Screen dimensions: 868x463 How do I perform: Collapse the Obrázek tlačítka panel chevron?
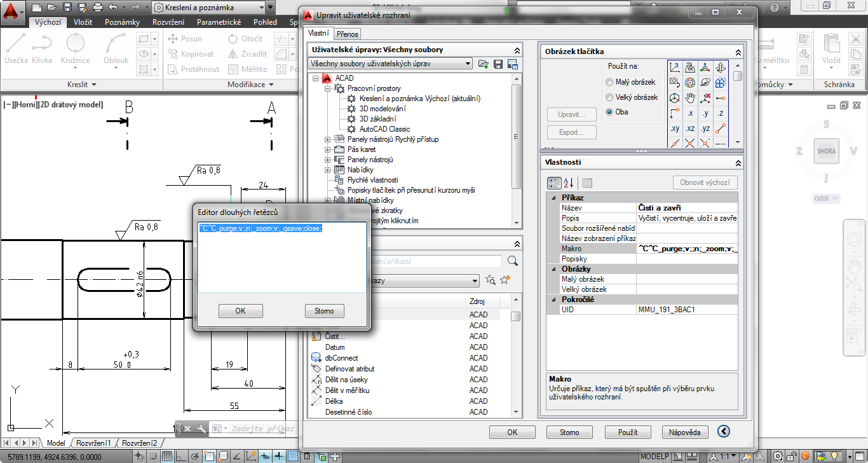point(738,52)
